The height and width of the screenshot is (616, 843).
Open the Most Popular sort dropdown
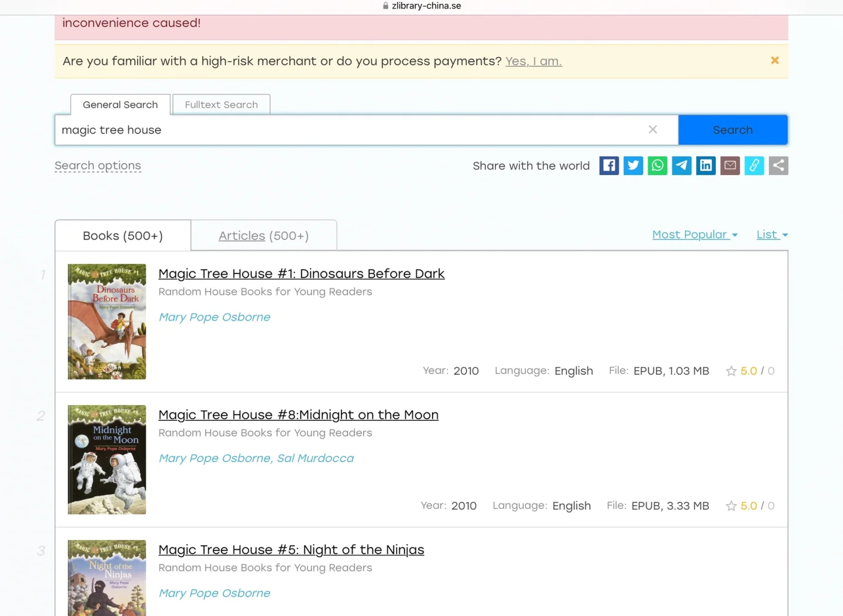695,234
